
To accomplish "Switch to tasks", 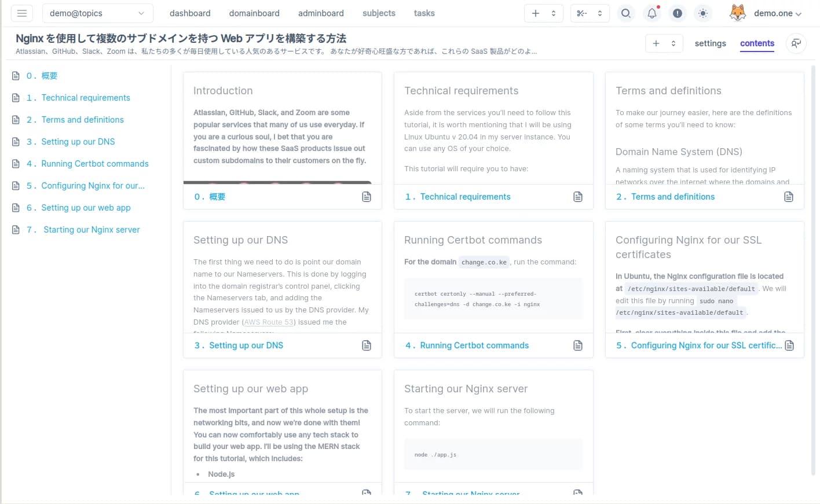I will (424, 13).
